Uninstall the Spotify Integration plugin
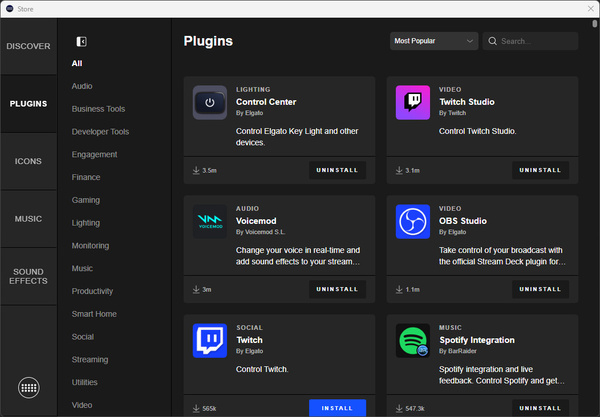Viewport: 600px width, 417px height. (540, 408)
